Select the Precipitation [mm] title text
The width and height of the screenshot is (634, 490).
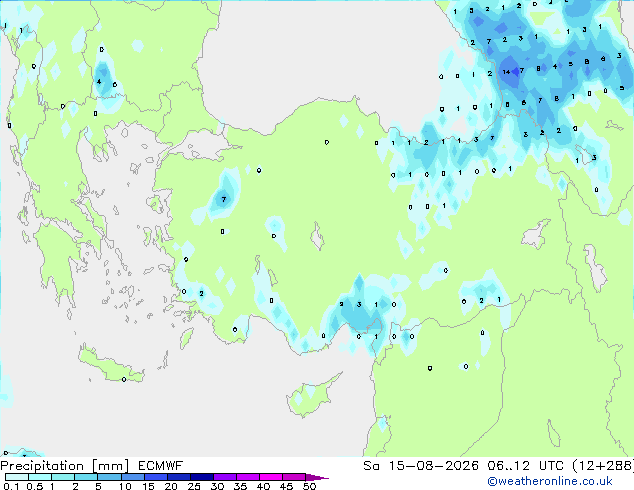(65, 466)
